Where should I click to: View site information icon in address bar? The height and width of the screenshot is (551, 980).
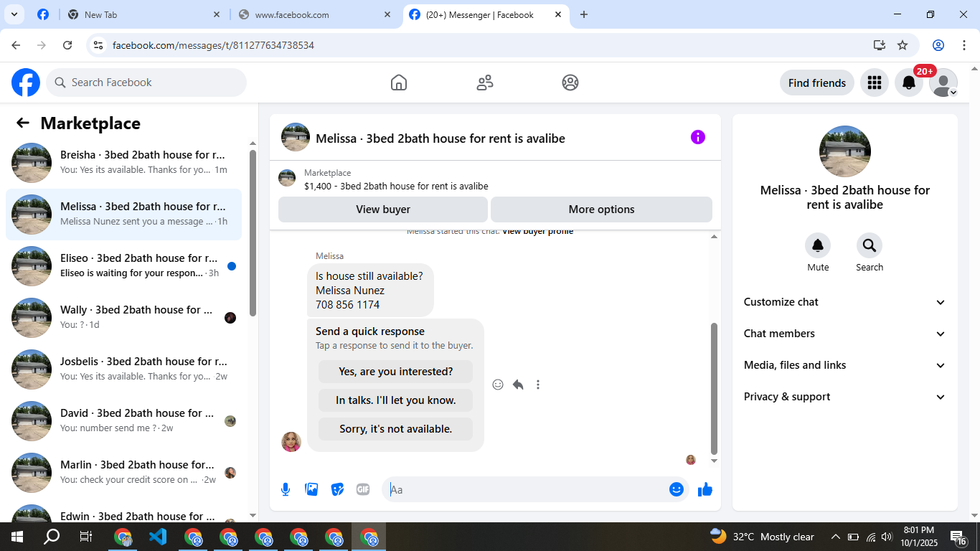pyautogui.click(x=99, y=45)
